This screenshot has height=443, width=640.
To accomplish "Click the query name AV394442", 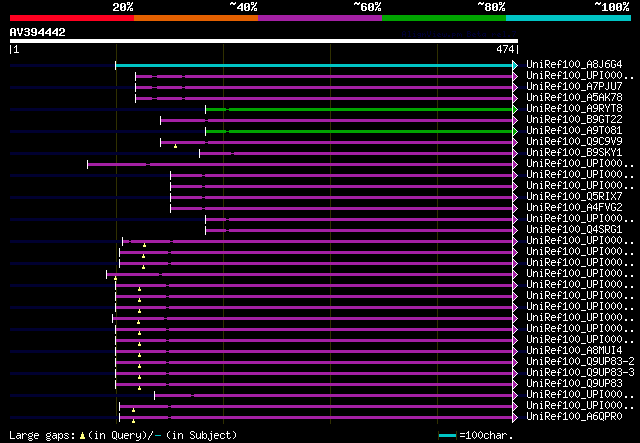I will click(x=38, y=32).
